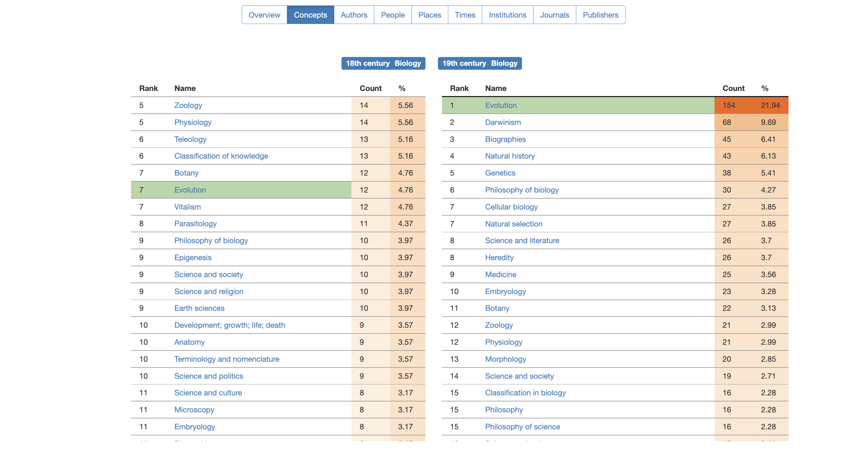Open the Authors tab

click(354, 15)
